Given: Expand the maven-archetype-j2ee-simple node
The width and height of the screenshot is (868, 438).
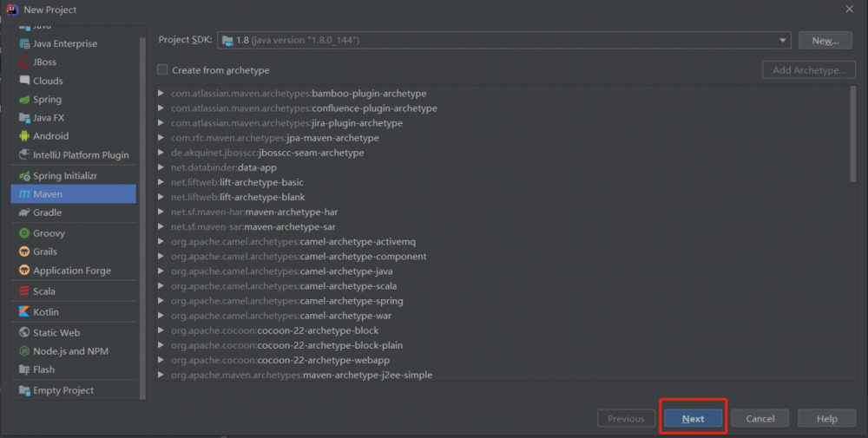Looking at the screenshot, I should point(161,376).
